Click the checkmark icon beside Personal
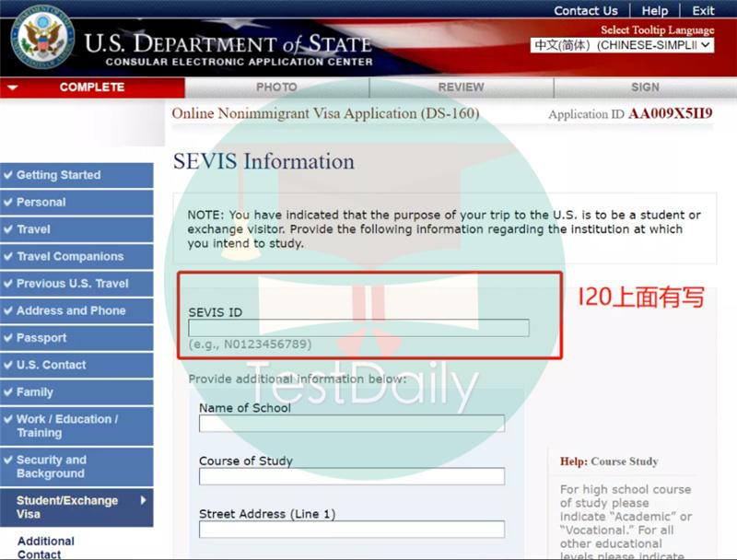Viewport: 737px width, 560px height. [7, 202]
